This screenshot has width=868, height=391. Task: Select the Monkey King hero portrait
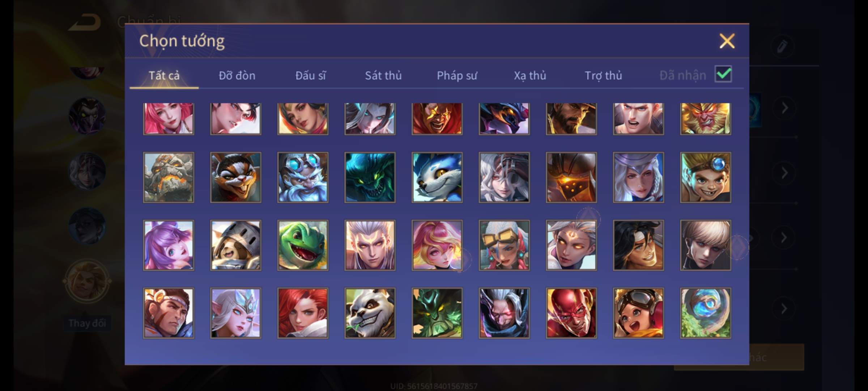point(705,119)
